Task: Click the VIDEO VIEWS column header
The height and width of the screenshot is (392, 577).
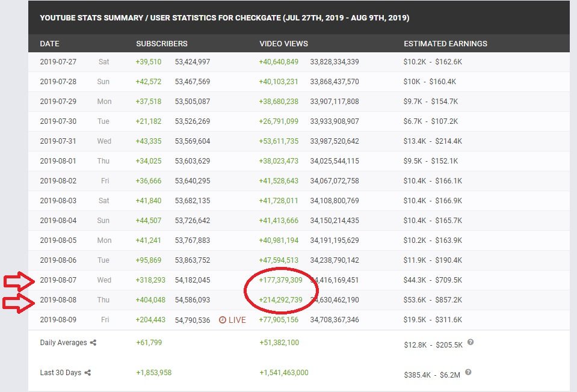Action: pyautogui.click(x=284, y=44)
